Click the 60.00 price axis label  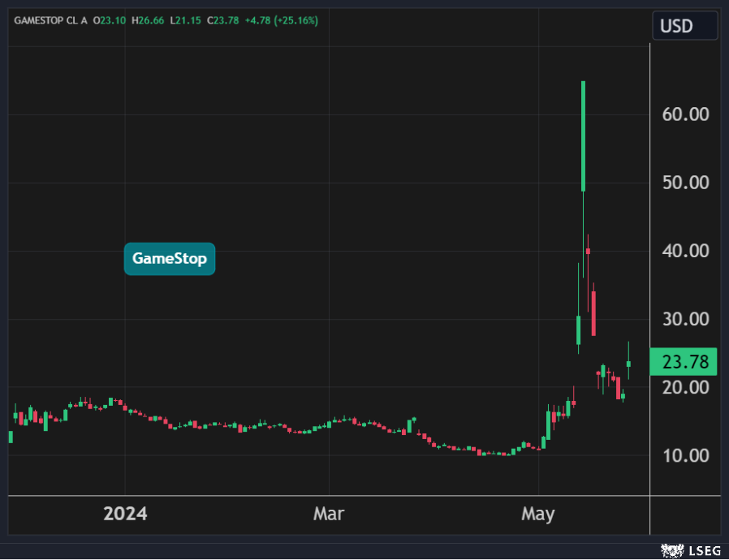685,114
